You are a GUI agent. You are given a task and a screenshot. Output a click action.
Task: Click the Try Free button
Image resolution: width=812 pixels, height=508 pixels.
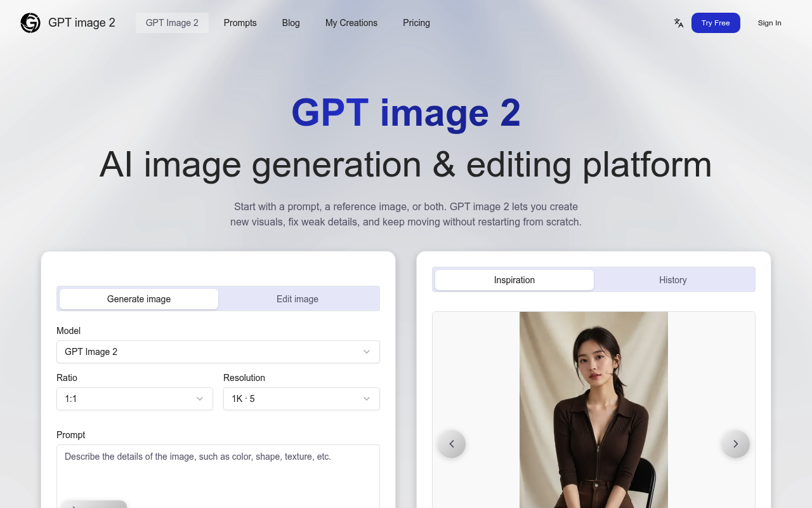tap(716, 23)
